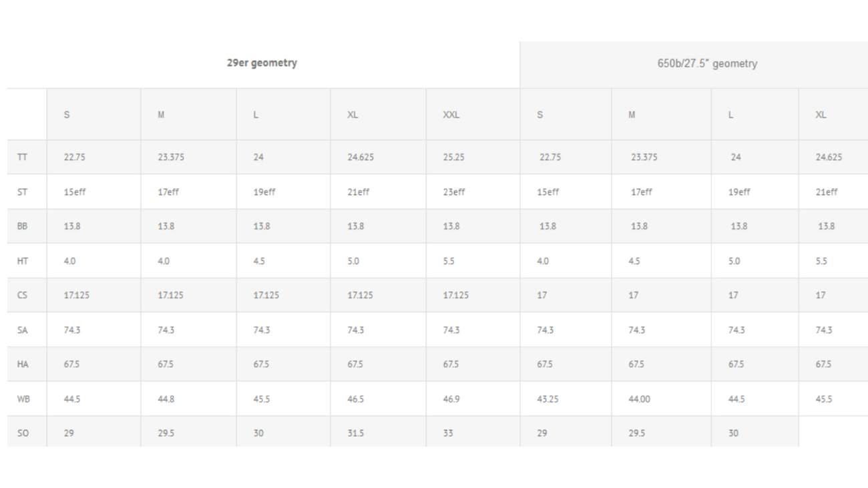Image resolution: width=868 pixels, height=488 pixels.
Task: Click the WB row label
Action: pos(23,399)
